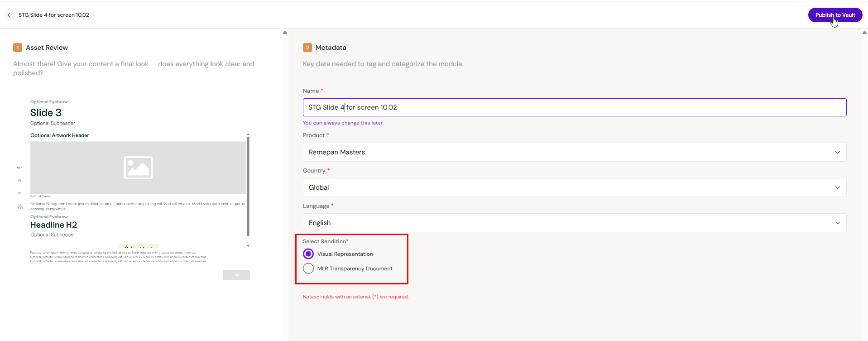Click the back arrow beside the title
Image resolution: width=868 pixels, height=341 pixels.
(x=9, y=15)
